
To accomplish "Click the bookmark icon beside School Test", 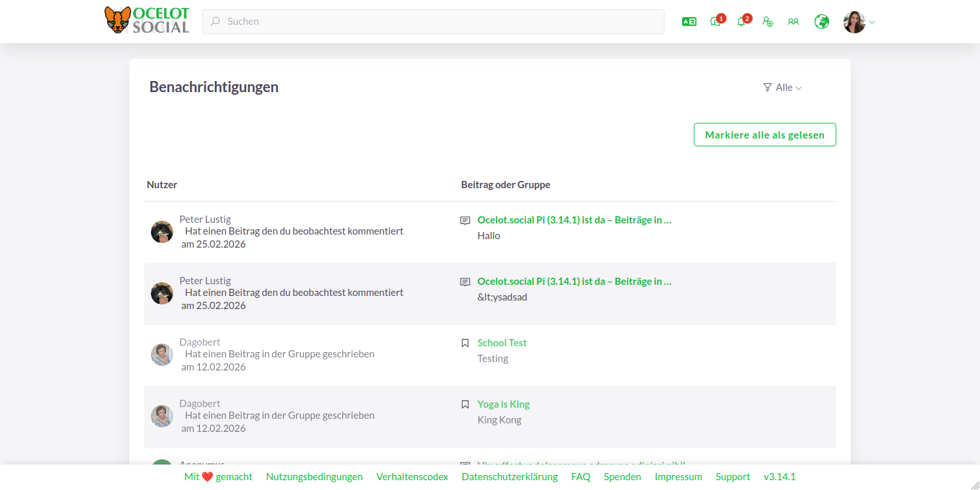I will [465, 343].
